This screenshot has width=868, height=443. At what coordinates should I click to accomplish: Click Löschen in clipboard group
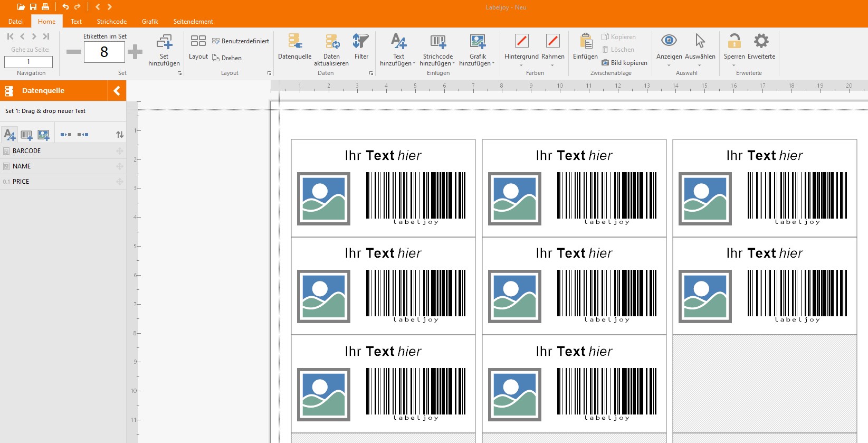pyautogui.click(x=618, y=50)
